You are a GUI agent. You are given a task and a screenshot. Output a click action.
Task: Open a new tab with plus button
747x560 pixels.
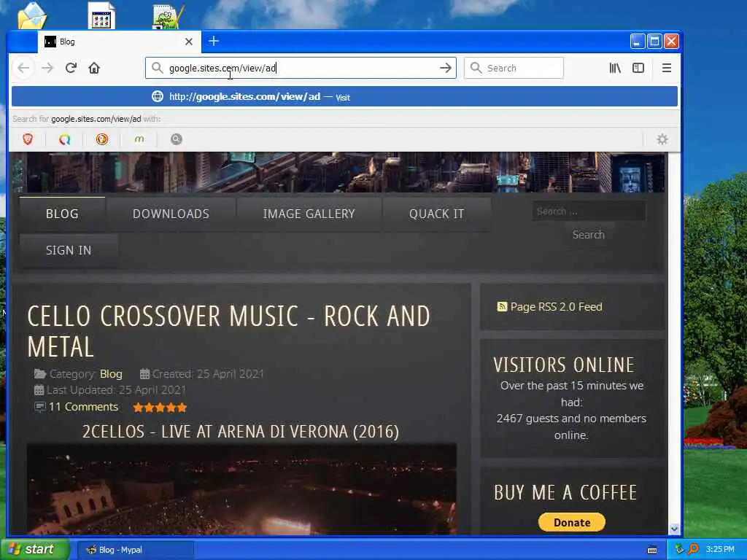[x=214, y=41]
